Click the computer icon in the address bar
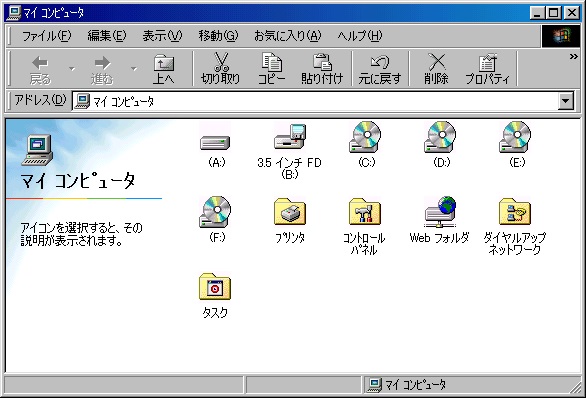 [x=82, y=101]
